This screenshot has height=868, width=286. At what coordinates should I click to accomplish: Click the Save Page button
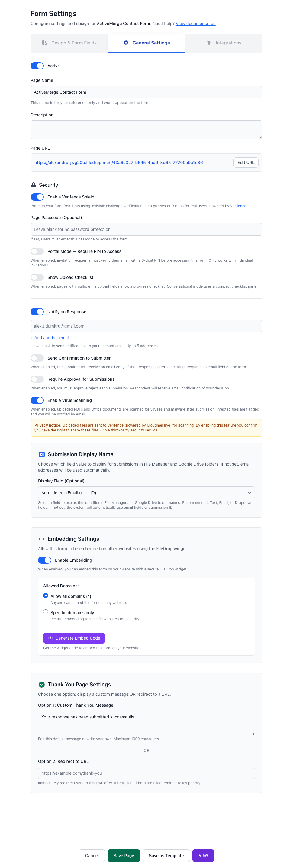coord(124,856)
